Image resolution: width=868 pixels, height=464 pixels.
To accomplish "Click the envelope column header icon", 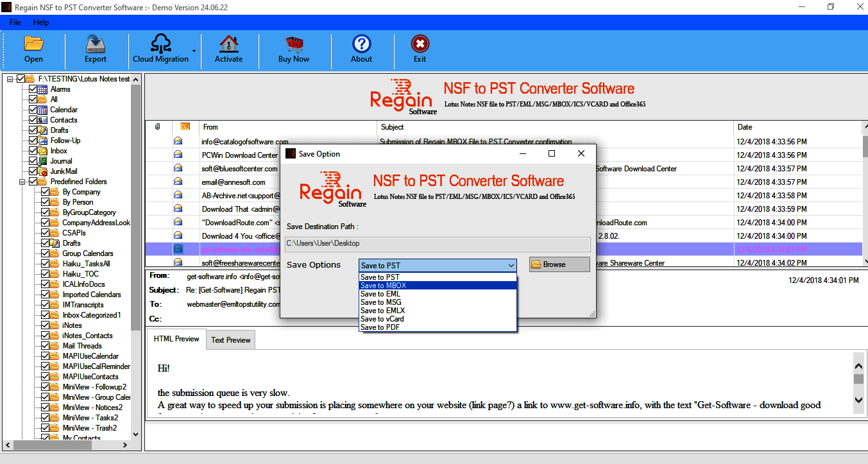I will click(x=185, y=127).
